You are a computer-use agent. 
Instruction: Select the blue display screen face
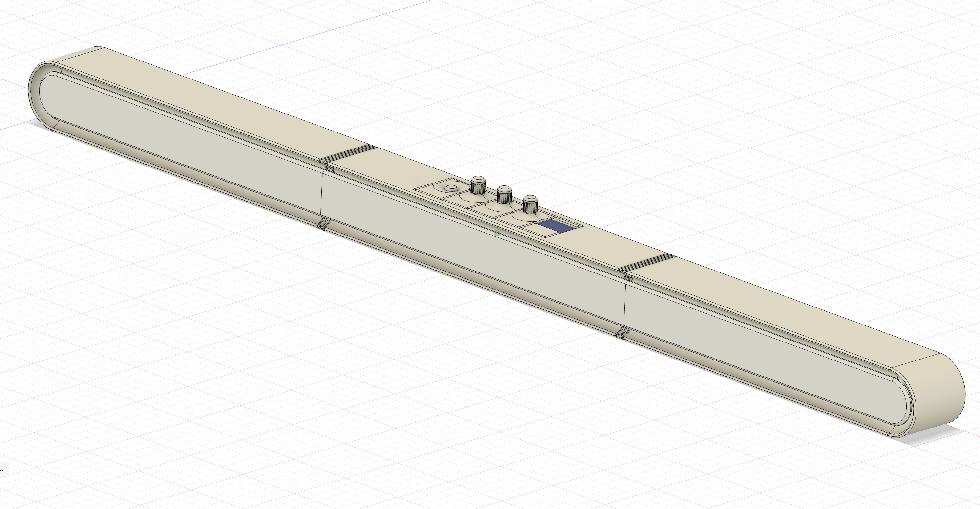coord(556,225)
